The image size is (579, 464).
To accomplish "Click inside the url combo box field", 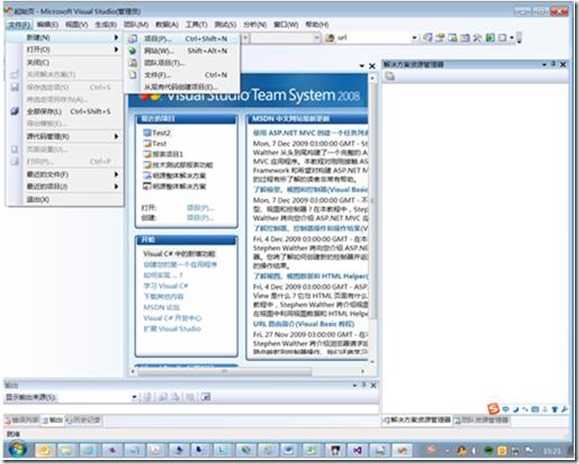I will [373, 38].
